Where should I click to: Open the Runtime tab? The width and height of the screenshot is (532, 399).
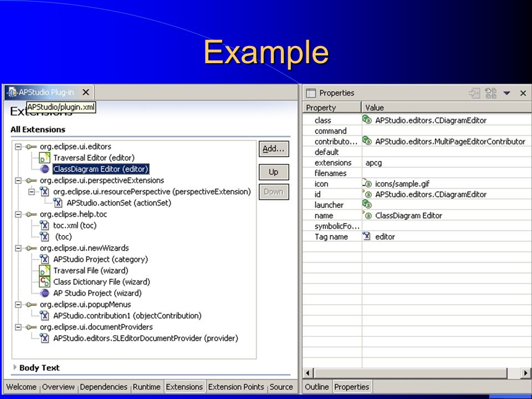tap(146, 387)
